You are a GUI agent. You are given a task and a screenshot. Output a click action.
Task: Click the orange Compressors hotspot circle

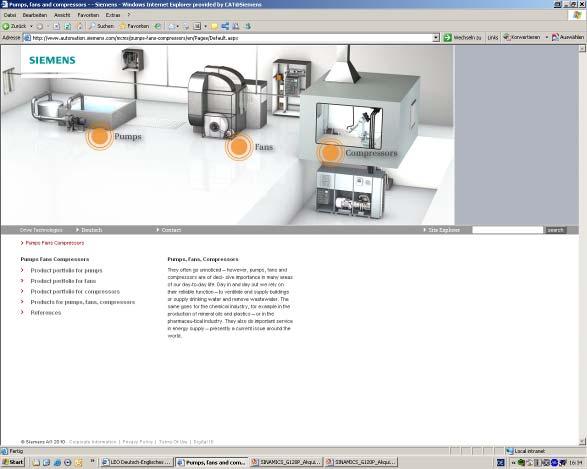pos(330,152)
